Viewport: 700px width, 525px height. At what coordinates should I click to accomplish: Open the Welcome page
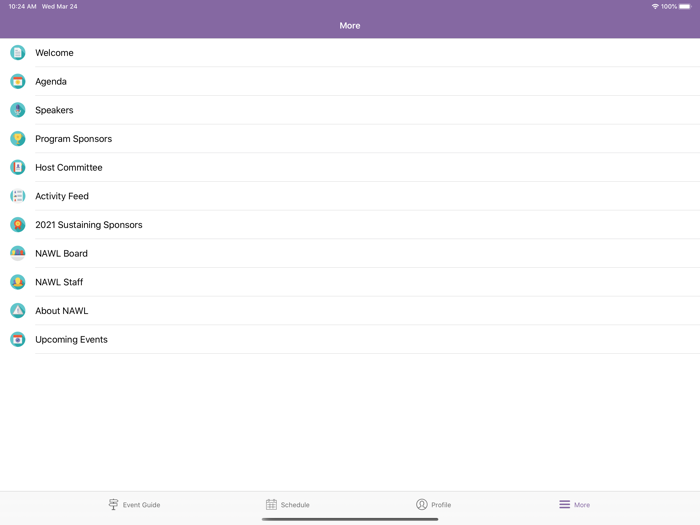tap(350, 53)
